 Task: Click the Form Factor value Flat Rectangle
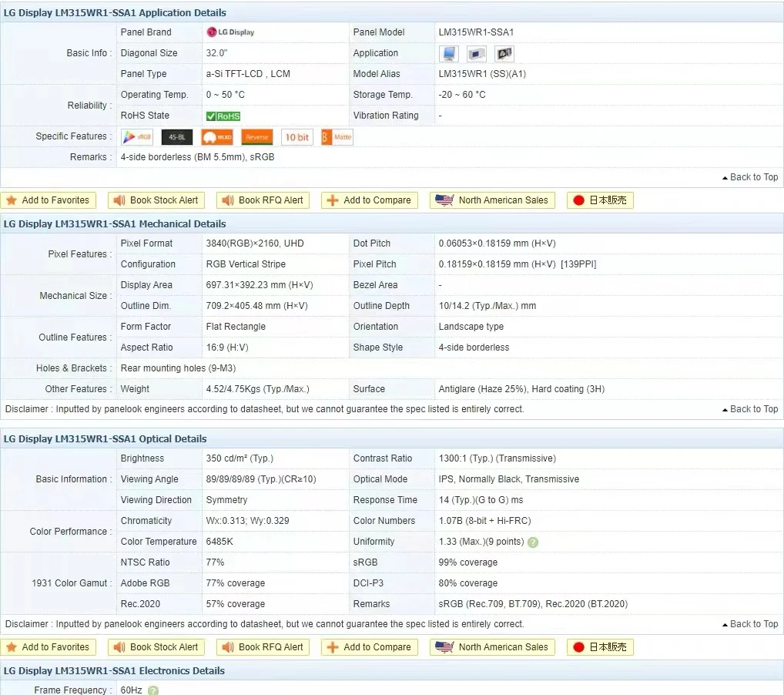tap(236, 327)
